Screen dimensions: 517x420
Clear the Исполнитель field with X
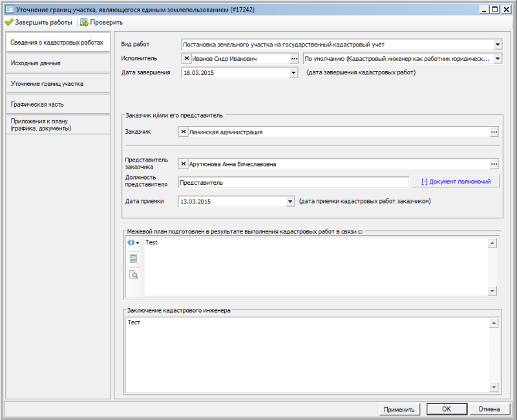point(187,59)
